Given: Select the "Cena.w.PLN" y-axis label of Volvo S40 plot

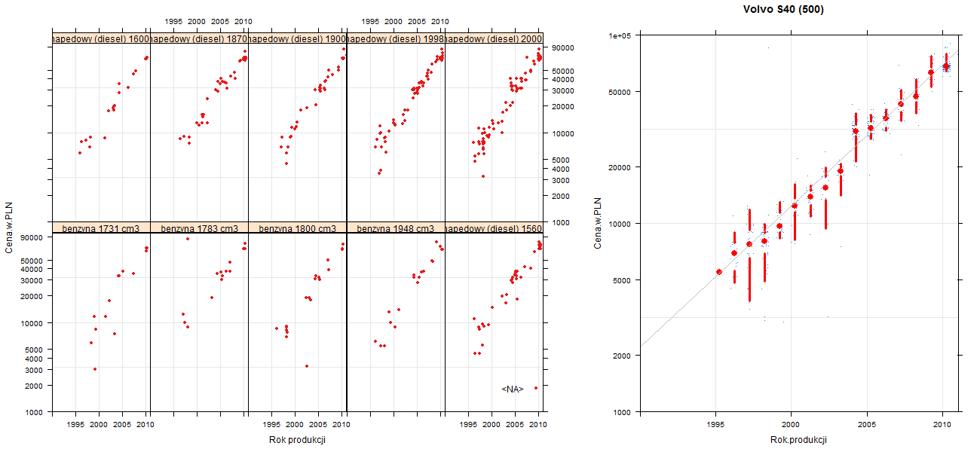Looking at the screenshot, I should pyautogui.click(x=598, y=223).
